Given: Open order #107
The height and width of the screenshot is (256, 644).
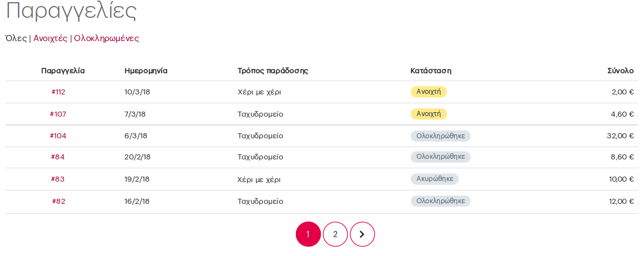Looking at the screenshot, I should point(58,114).
